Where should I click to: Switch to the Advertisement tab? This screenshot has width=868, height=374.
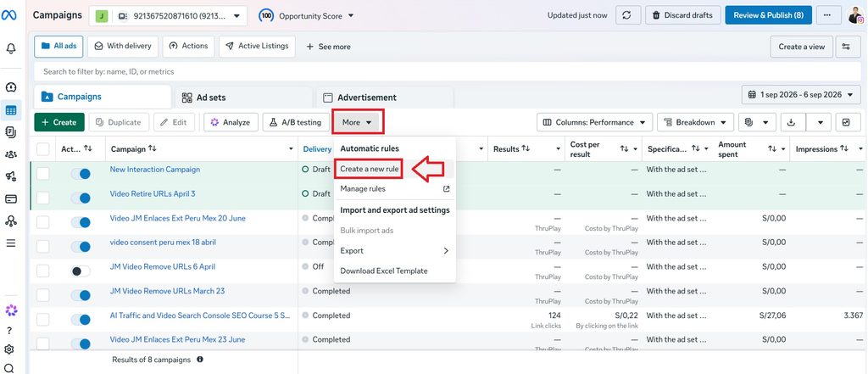pos(384,98)
